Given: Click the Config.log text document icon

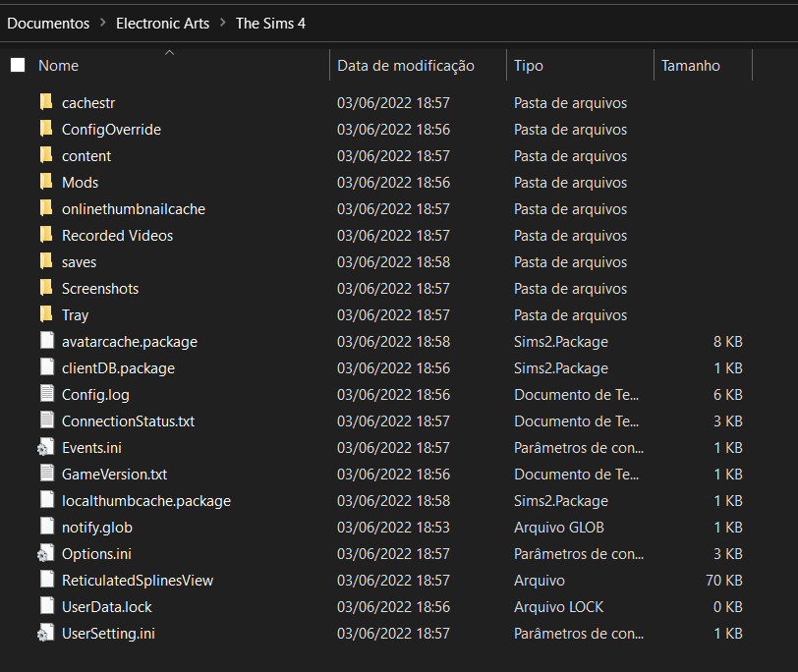Looking at the screenshot, I should (46, 394).
